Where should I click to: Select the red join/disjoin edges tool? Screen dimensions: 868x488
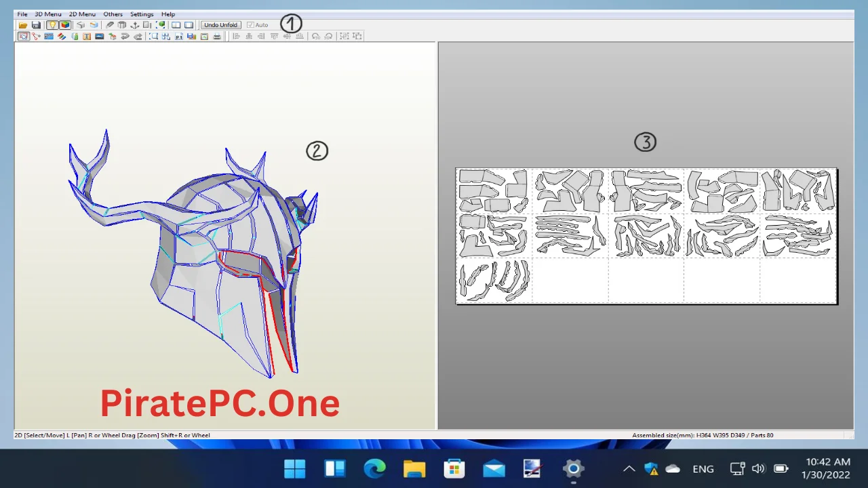[36, 37]
